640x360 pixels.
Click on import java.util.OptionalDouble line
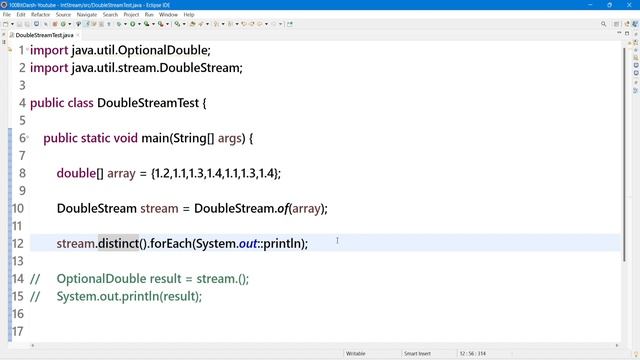(x=120, y=50)
